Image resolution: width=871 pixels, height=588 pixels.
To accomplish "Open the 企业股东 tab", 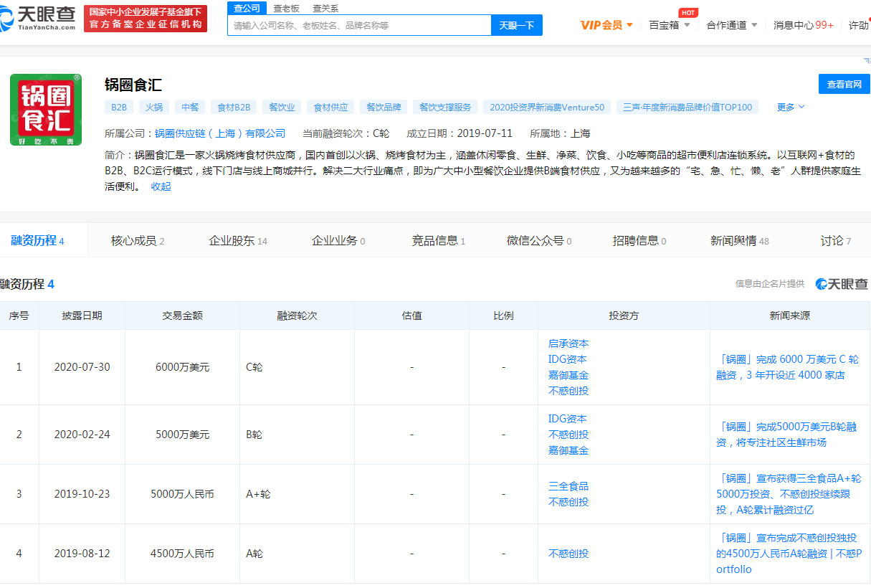I will tap(238, 241).
